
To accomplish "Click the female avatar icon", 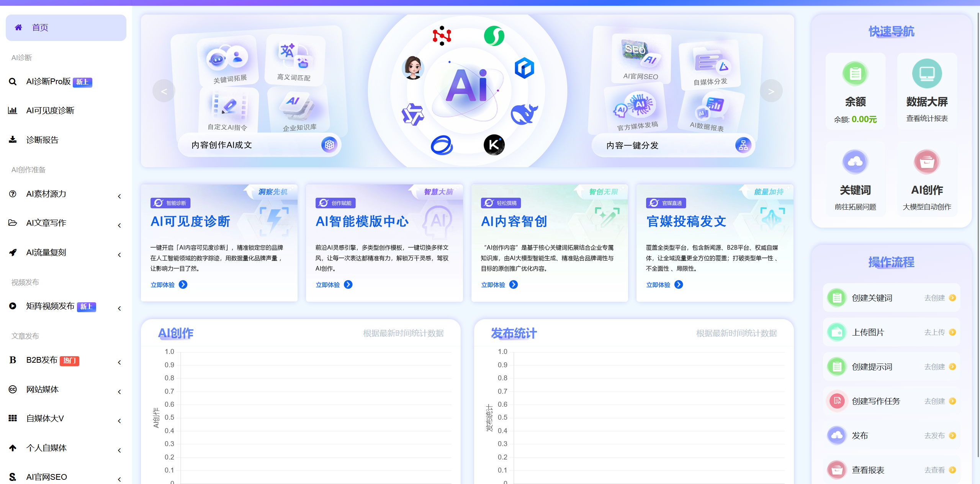I will tap(413, 68).
